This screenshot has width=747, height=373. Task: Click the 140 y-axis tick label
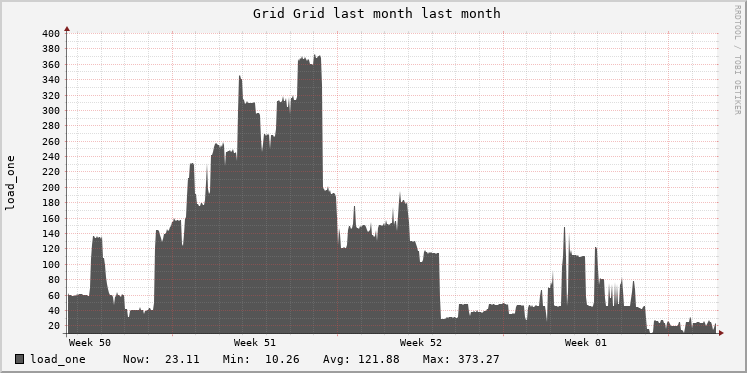[x=51, y=234]
